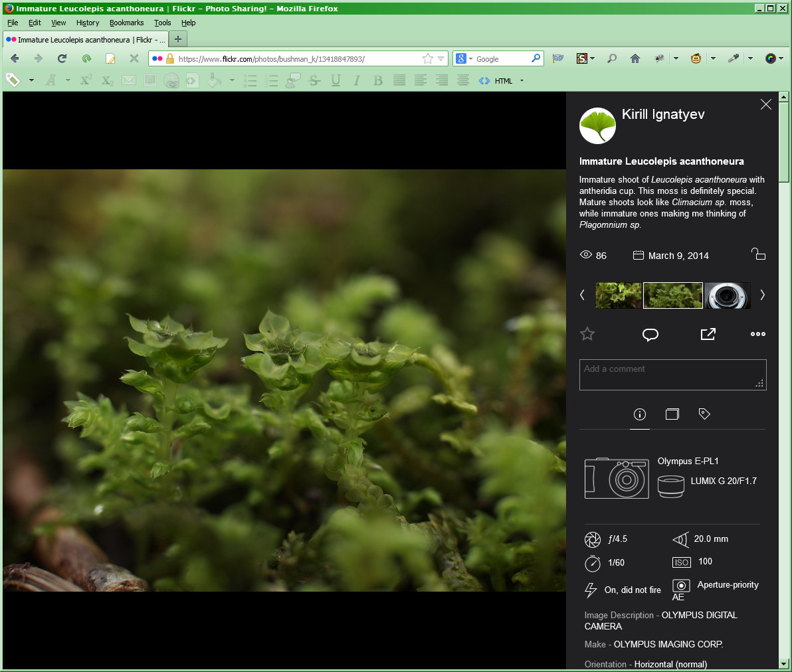The width and height of the screenshot is (792, 672).
Task: Open the sidebar magnifier toolbar icon
Action: pos(612,58)
